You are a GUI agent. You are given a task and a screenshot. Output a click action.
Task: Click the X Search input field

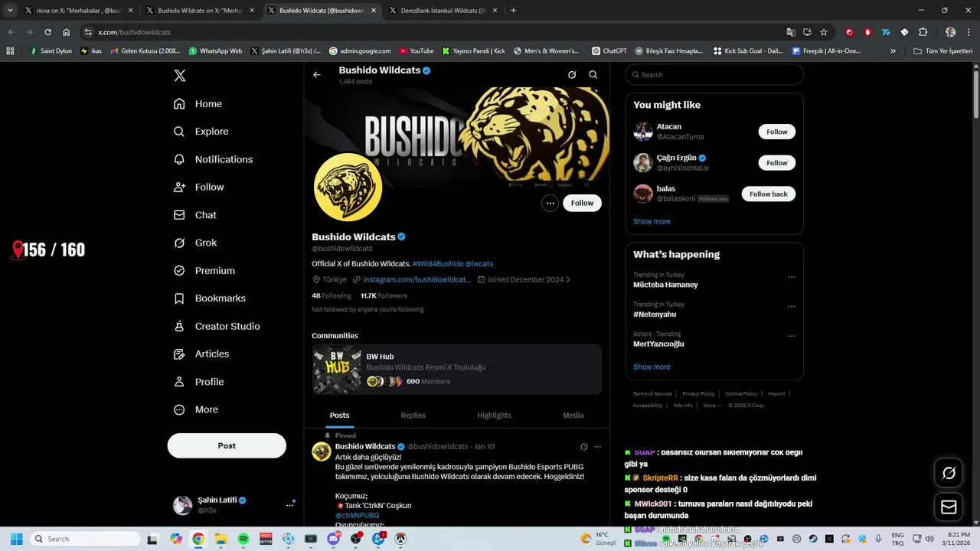[714, 74]
